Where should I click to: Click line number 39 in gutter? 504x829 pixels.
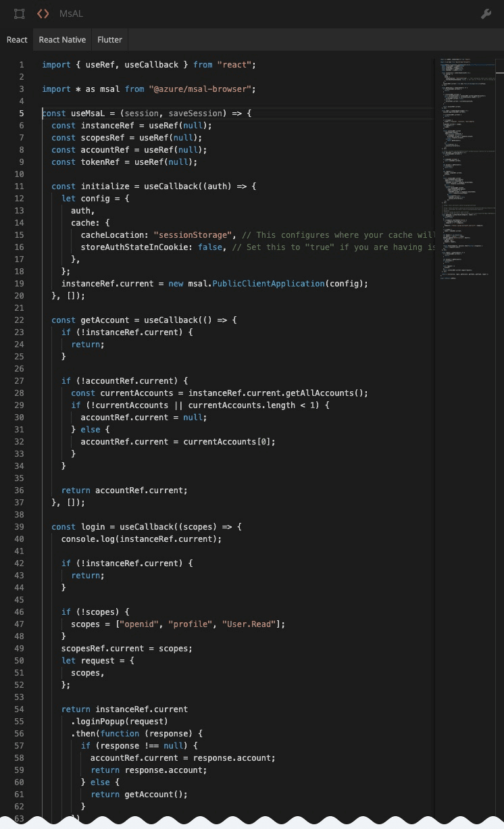[19, 527]
